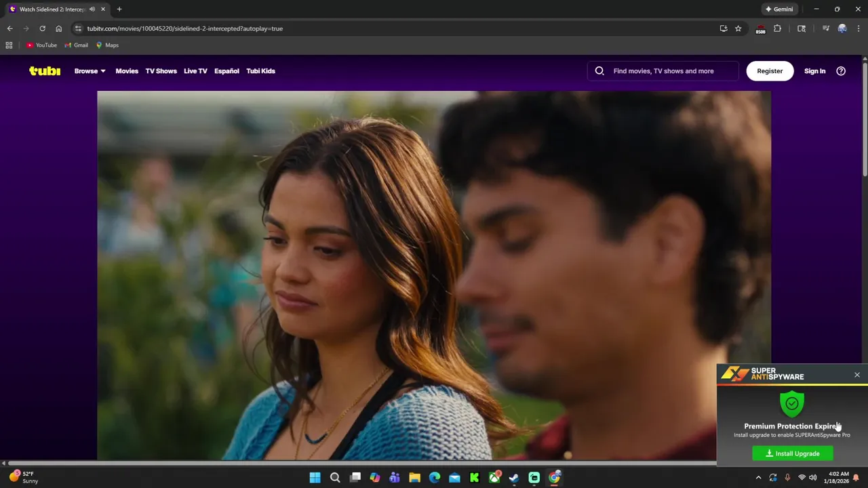Go back to previous page

pos(9,28)
